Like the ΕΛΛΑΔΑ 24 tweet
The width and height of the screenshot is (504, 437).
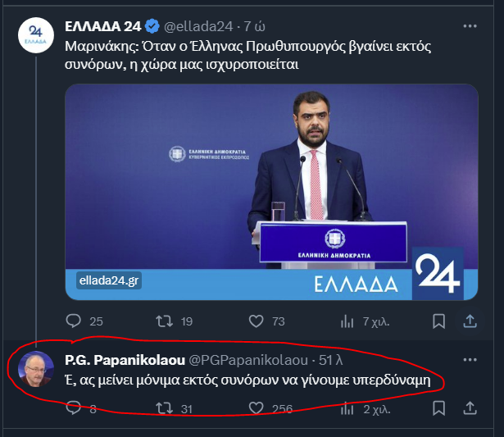pyautogui.click(x=255, y=321)
